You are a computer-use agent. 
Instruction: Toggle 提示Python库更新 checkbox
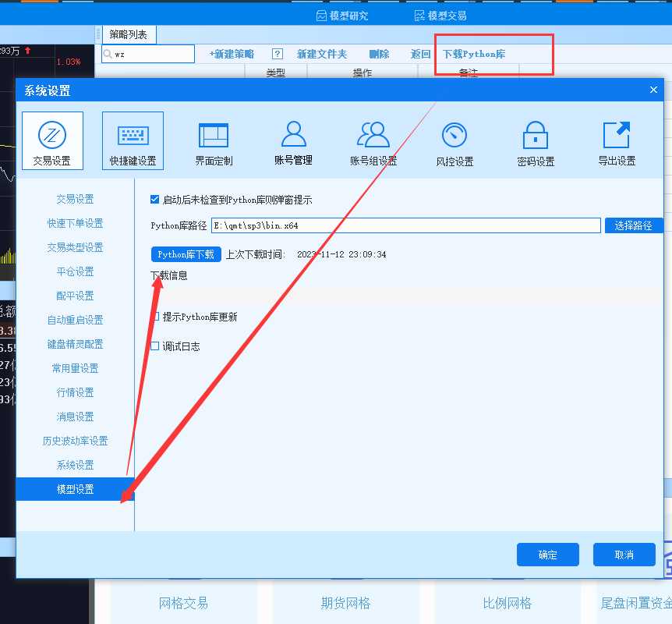click(x=154, y=317)
